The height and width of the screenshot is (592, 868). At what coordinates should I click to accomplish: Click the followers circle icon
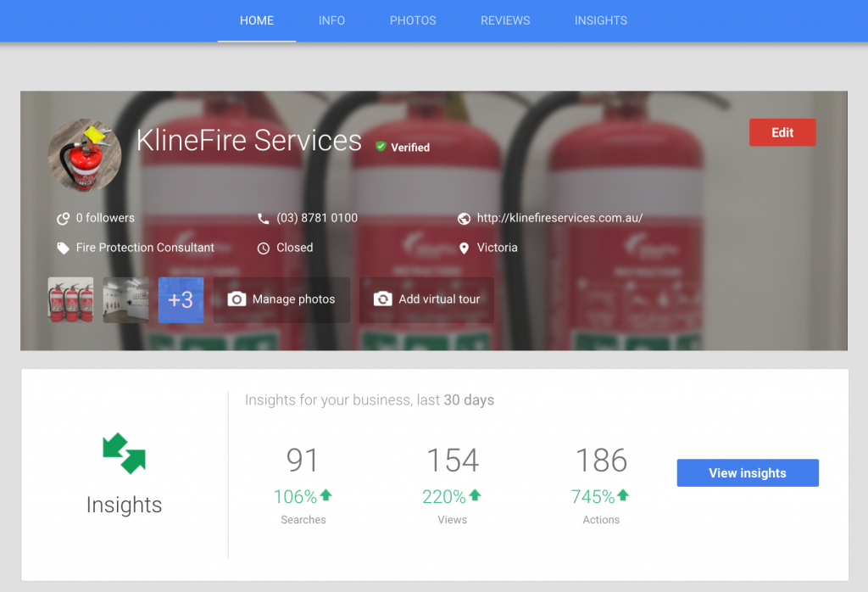[x=63, y=219]
